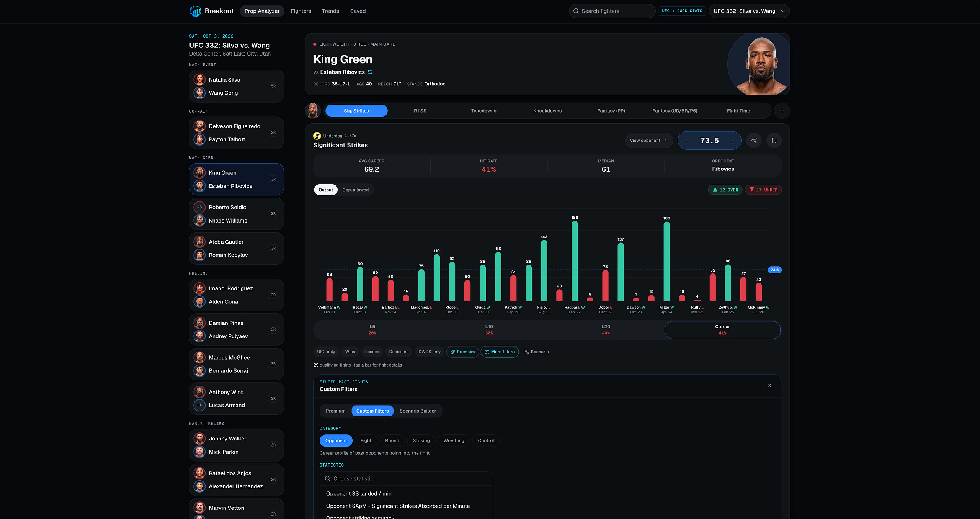Toggle the Decisions filter chip
The image size is (980, 519).
pyautogui.click(x=399, y=352)
